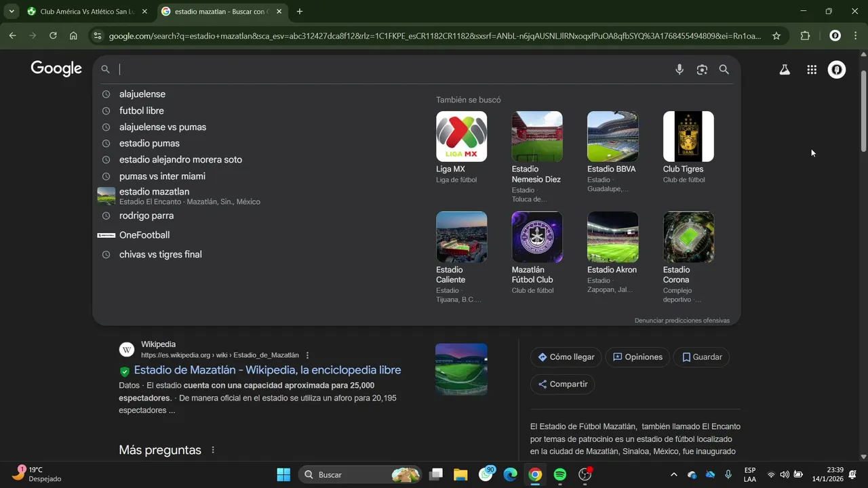Select suggestion 'rodrigo parra'
This screenshot has width=868, height=488.
click(x=146, y=216)
